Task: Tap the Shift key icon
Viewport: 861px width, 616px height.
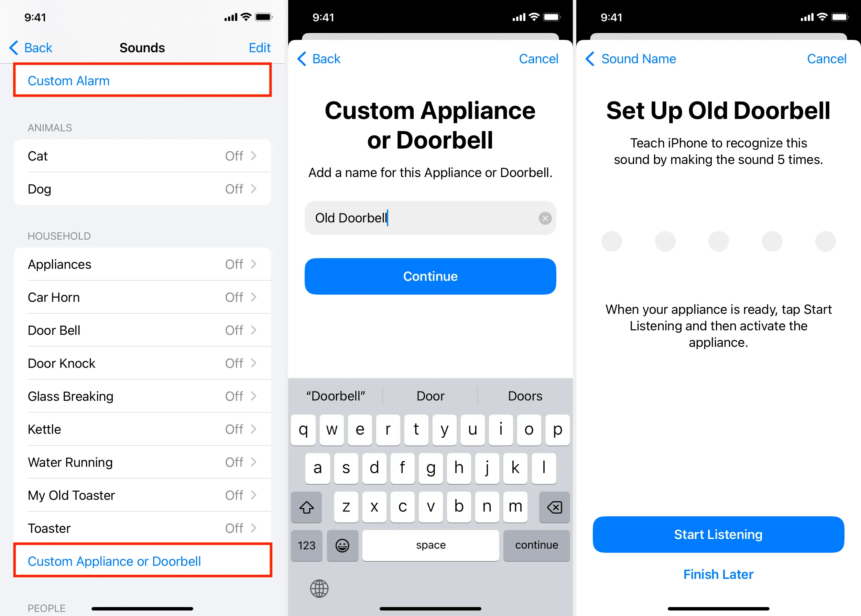Action: point(308,505)
